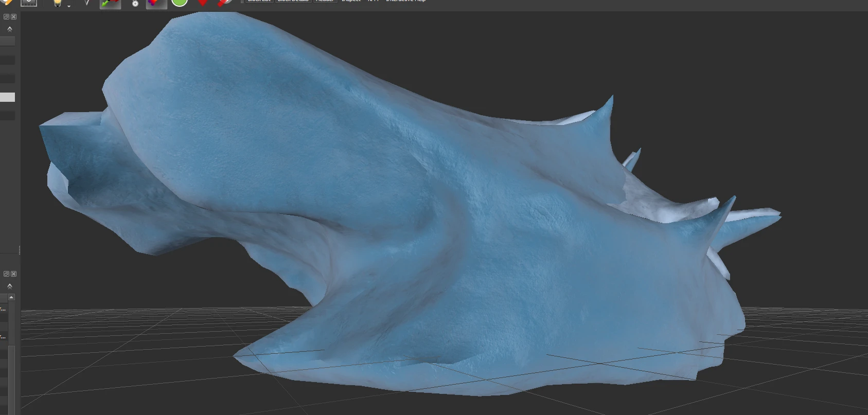Collapse the upper left panel with chevron
Image resolution: width=868 pixels, height=415 pixels.
click(x=9, y=29)
